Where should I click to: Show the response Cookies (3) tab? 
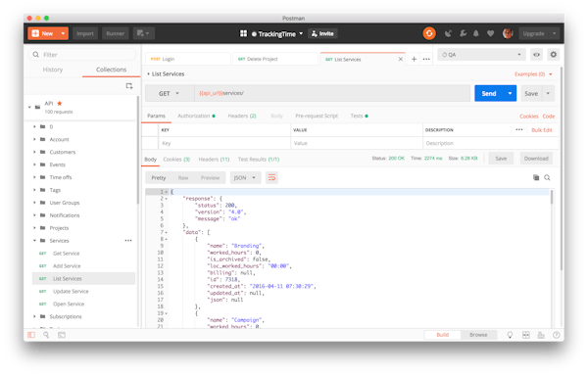176,160
